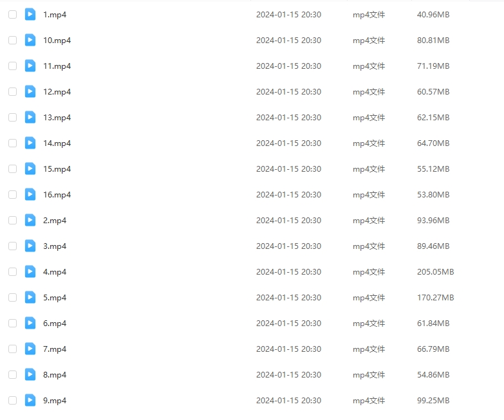
Task: Click the video file icon for 14.mp4
Action: tap(30, 143)
